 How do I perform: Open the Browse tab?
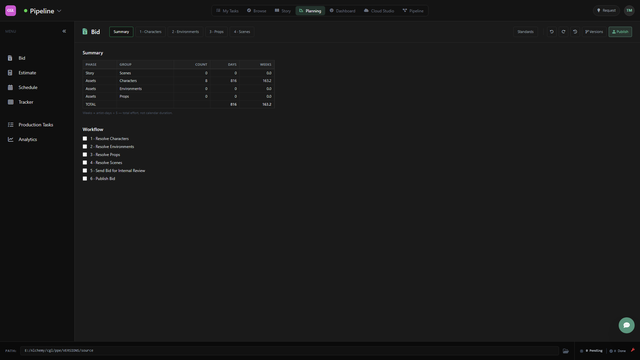[x=256, y=11]
